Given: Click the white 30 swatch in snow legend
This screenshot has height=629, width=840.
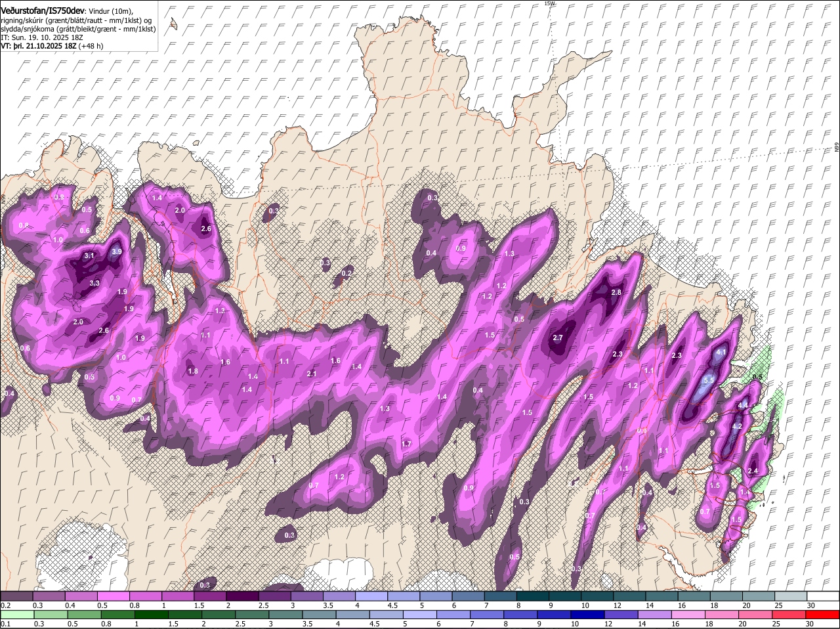Looking at the screenshot, I should pyautogui.click(x=823, y=596).
